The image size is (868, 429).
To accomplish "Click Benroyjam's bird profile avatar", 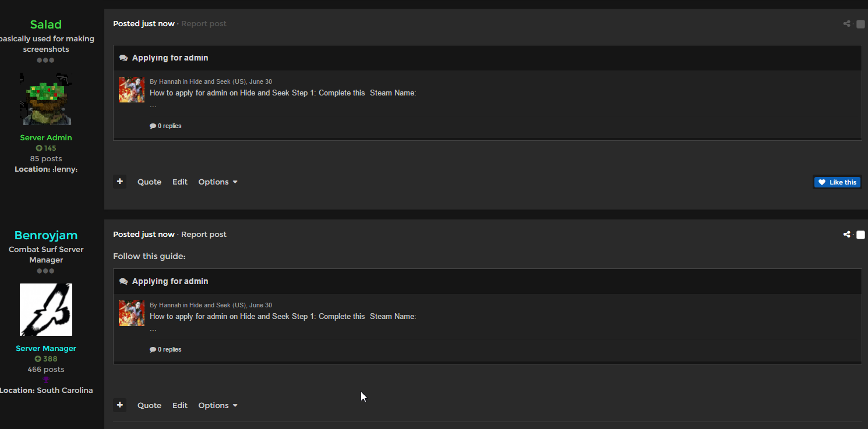I will (46, 310).
